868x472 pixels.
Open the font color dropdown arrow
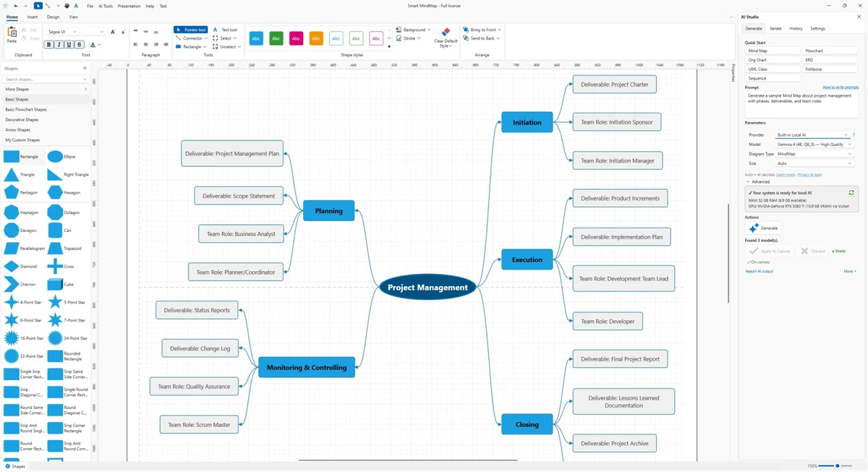point(98,45)
